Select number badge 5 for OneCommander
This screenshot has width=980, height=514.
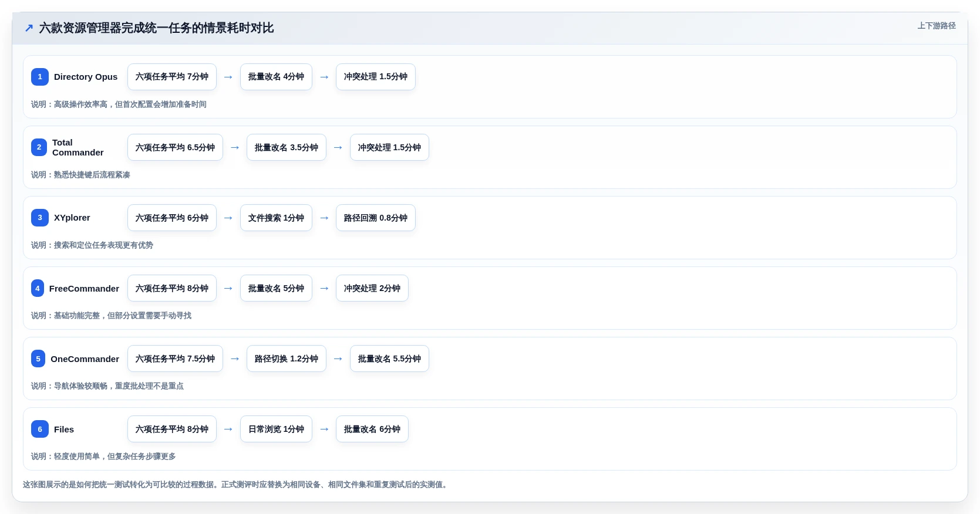click(38, 359)
